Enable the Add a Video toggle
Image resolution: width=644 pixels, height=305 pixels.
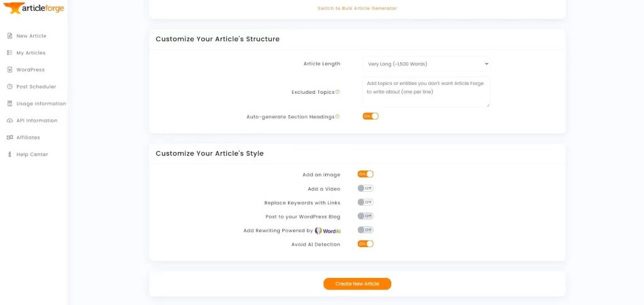point(365,189)
